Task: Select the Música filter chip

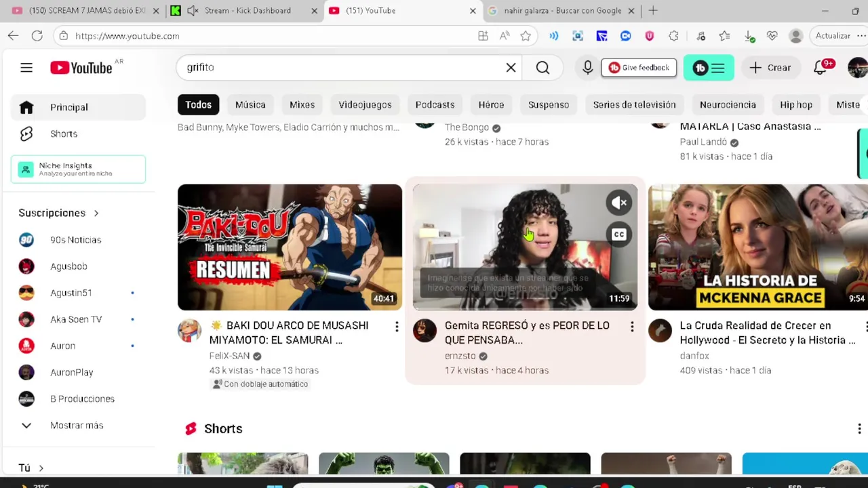Action: point(250,104)
